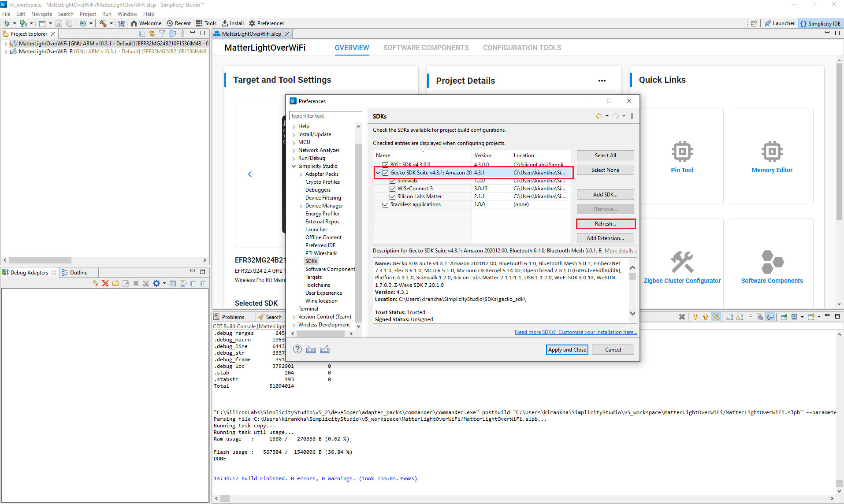This screenshot has height=504, width=844.
Task: Switch to the SOFTWARE COMPONENTS tab
Action: (x=426, y=48)
